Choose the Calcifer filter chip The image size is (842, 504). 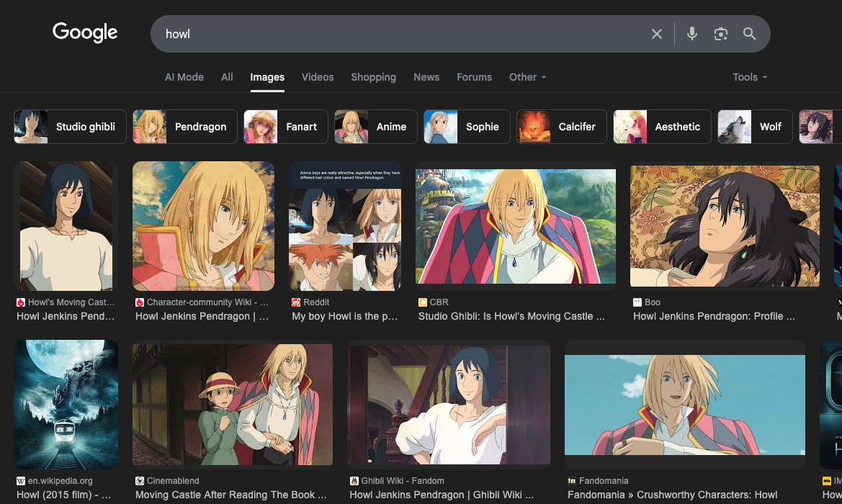[561, 127]
